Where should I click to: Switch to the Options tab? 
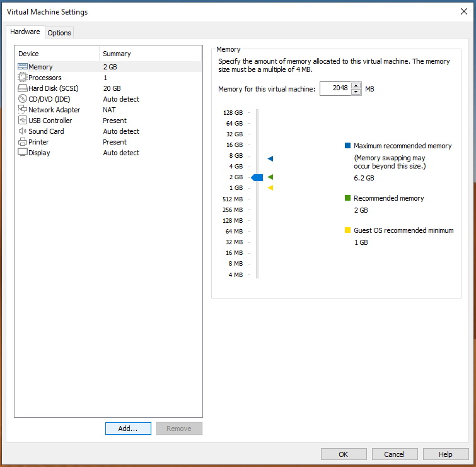59,33
